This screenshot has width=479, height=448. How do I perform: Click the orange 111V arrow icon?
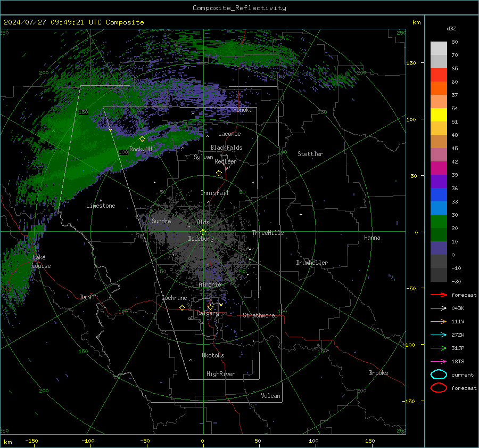[x=439, y=321]
